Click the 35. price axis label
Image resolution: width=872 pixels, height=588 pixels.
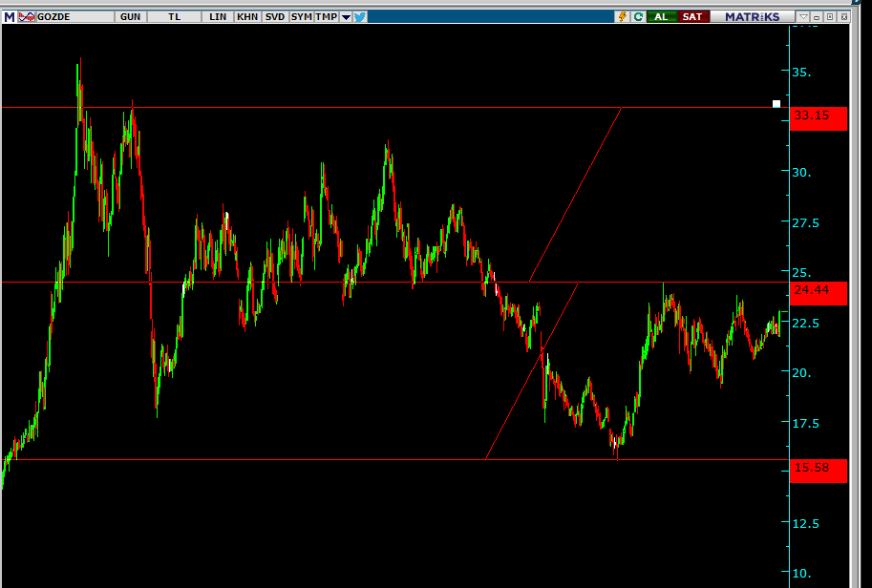pos(801,73)
